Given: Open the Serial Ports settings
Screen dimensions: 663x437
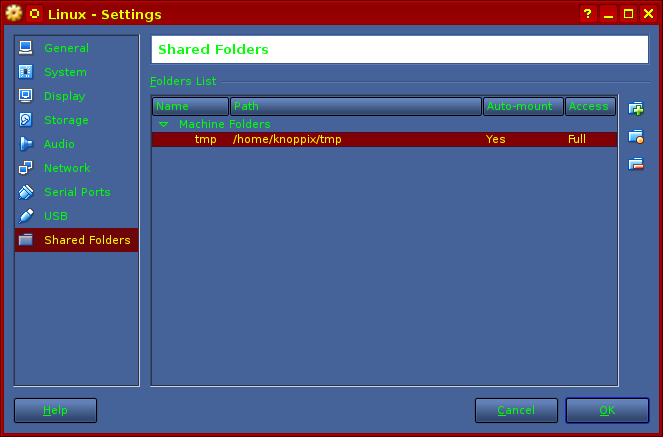Looking at the screenshot, I should click(77, 192).
